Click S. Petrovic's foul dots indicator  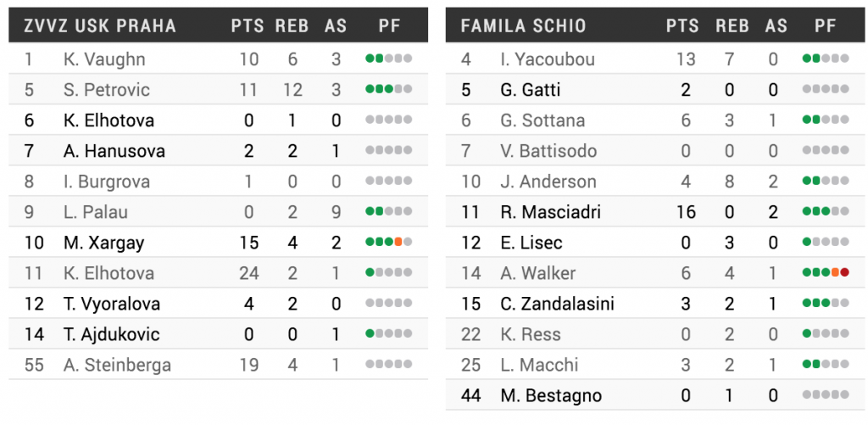point(388,89)
